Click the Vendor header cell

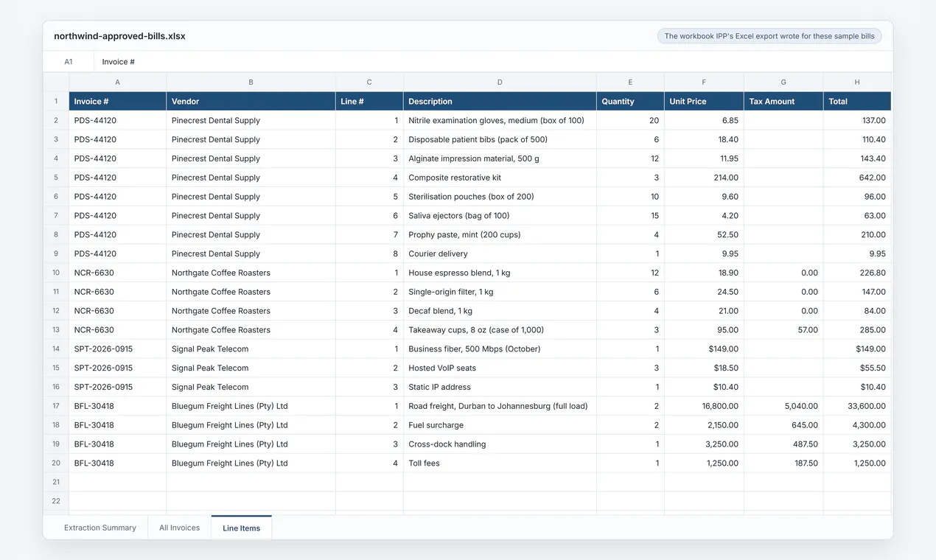point(251,101)
